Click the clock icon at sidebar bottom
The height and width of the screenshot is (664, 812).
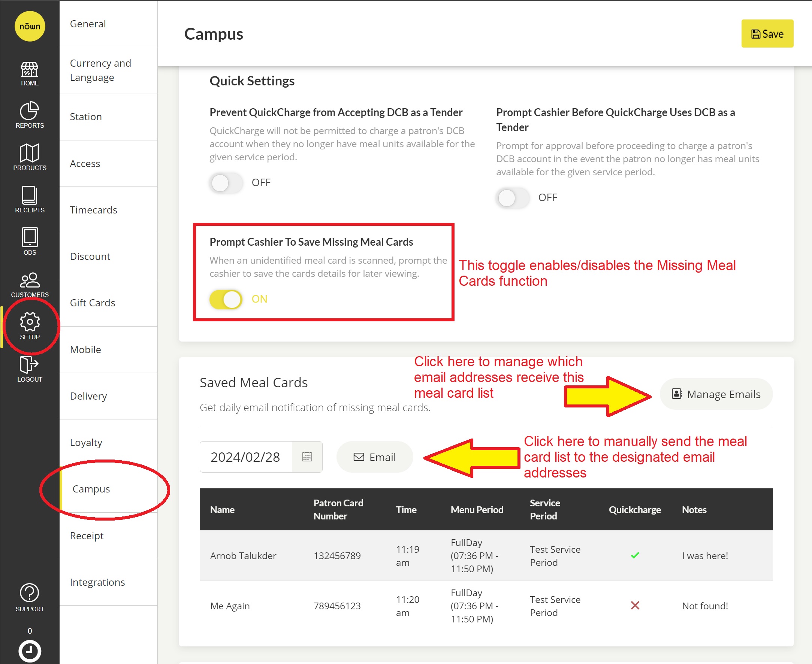(30, 651)
